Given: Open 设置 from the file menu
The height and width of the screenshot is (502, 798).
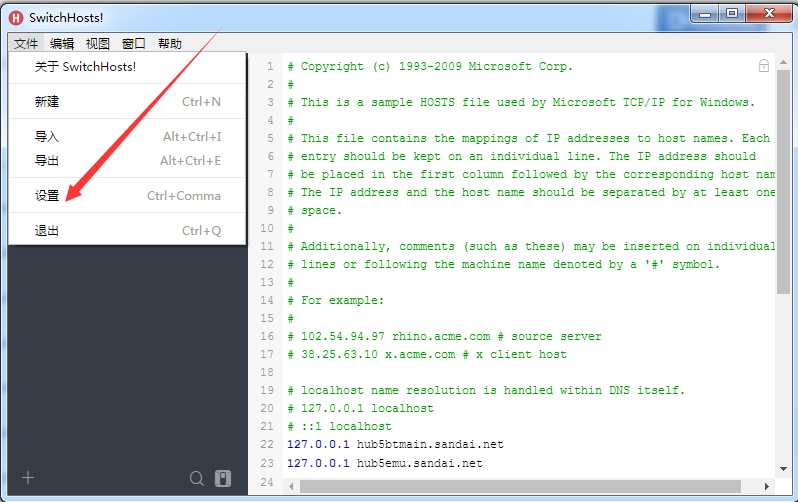Looking at the screenshot, I should 127,196.
